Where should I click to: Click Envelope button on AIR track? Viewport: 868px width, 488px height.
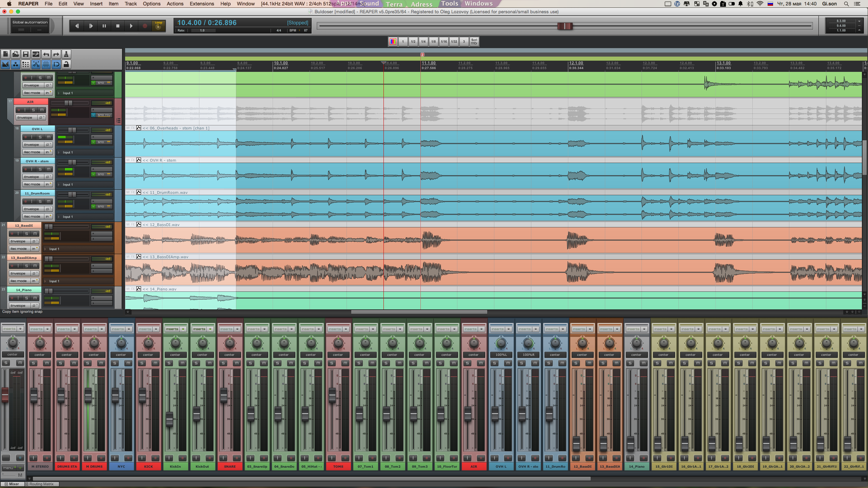point(25,118)
